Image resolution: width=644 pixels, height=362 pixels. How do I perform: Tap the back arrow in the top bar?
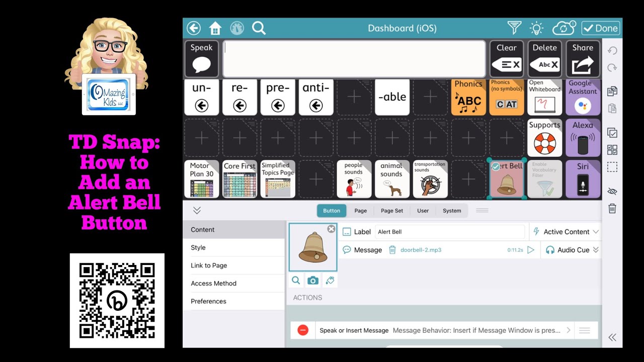click(x=194, y=28)
